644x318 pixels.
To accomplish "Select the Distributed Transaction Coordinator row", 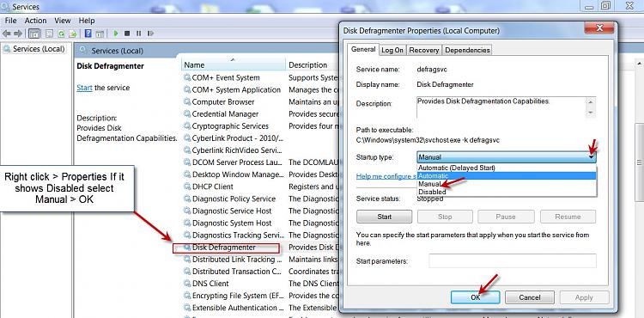I will 234,272.
